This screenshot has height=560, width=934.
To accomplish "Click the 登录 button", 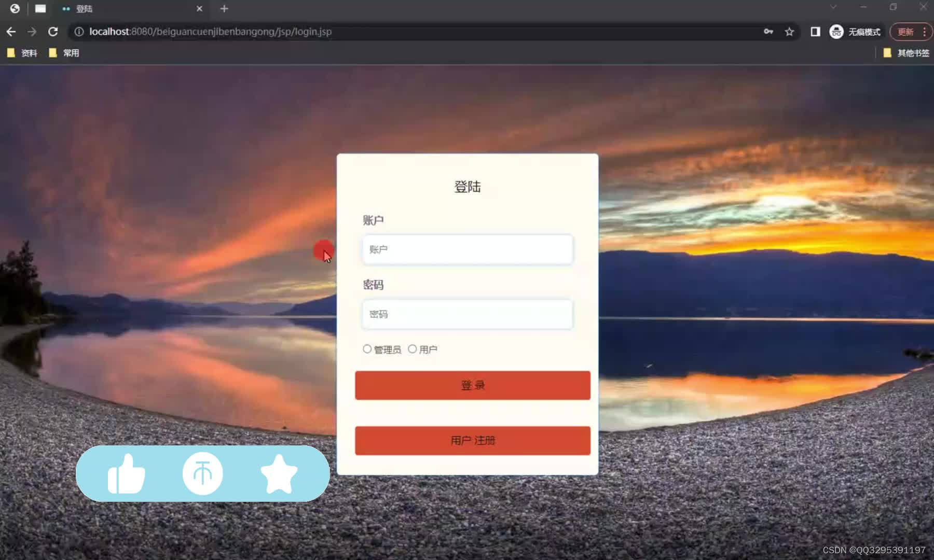I will (473, 385).
